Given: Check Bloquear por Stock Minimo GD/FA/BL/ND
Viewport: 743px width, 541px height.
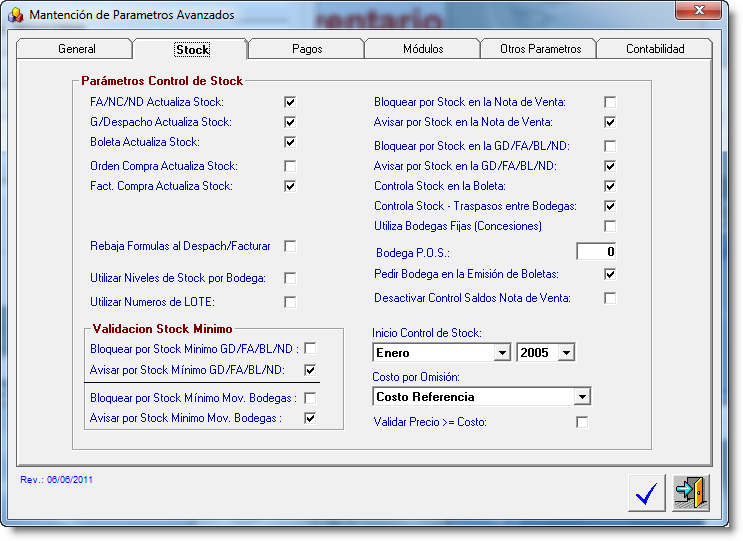Looking at the screenshot, I should pyautogui.click(x=310, y=349).
